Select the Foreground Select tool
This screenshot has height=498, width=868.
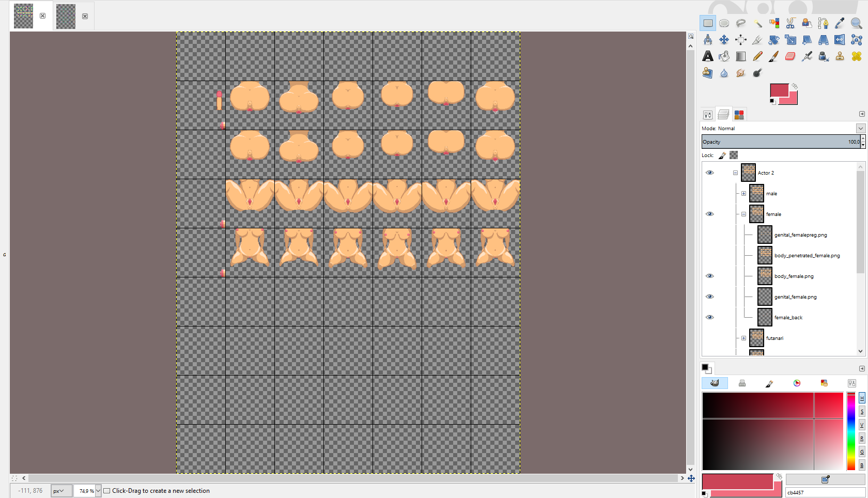click(807, 23)
